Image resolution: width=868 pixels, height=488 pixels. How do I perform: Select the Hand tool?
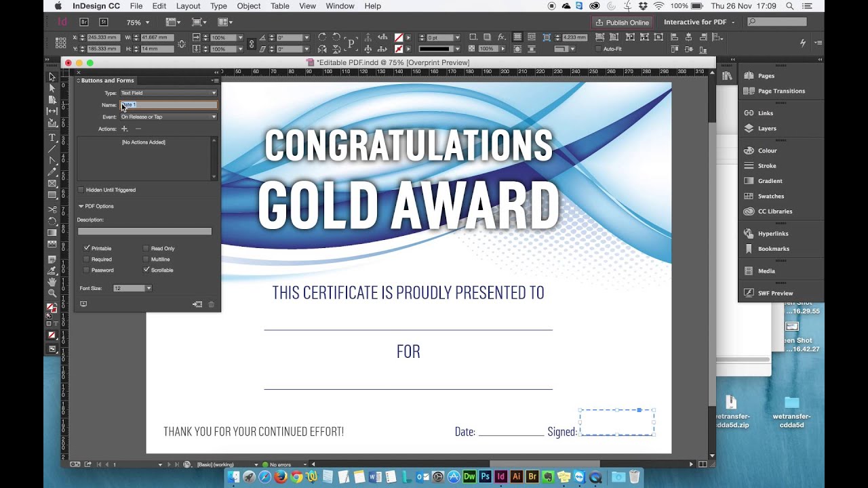point(52,282)
